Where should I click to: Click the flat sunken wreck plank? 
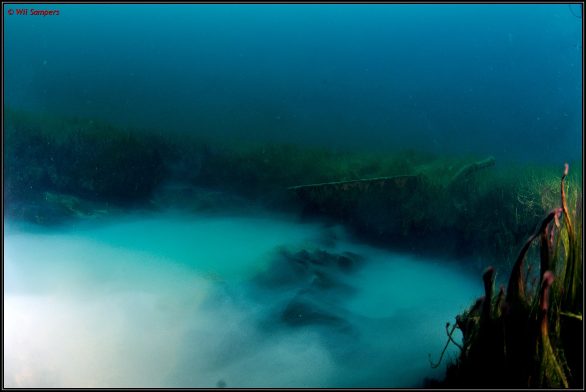(x=353, y=181)
